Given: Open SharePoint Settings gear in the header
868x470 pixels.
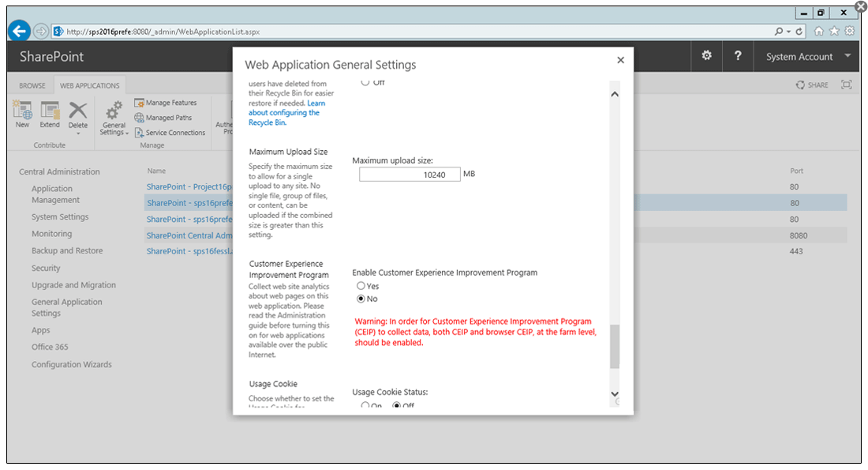Looking at the screenshot, I should tap(707, 55).
